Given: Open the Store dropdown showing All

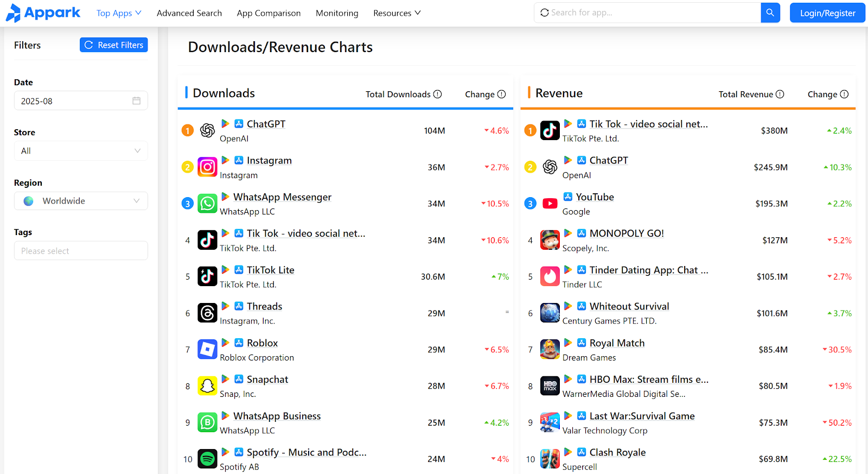Looking at the screenshot, I should (81, 151).
